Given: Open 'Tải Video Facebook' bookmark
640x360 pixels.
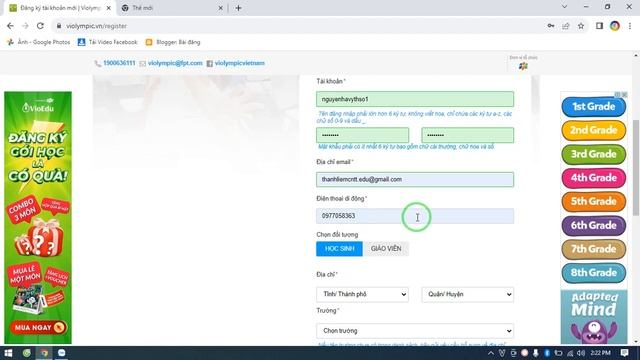Looking at the screenshot, I should coord(108,42).
